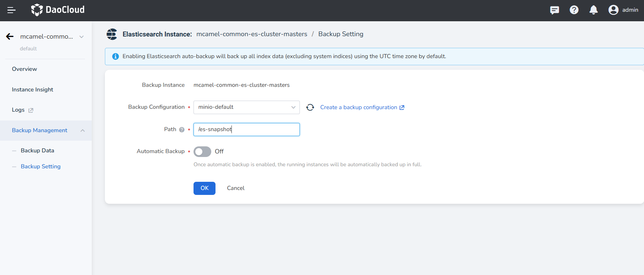Open the Backup Configuration minio-default dropdown

click(x=246, y=107)
